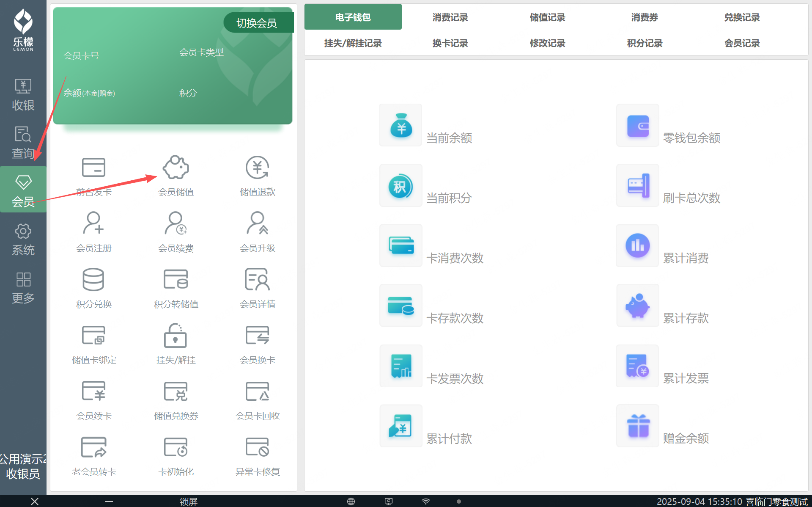The height and width of the screenshot is (507, 812).
Task: Open the 会员升级 upgrade icon
Action: coord(257,223)
